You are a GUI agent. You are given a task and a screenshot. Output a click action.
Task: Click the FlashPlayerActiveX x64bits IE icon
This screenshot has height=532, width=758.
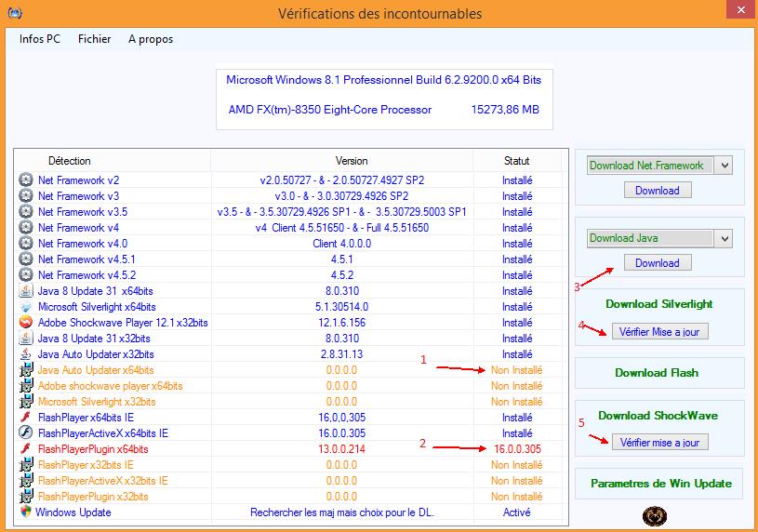(26, 432)
